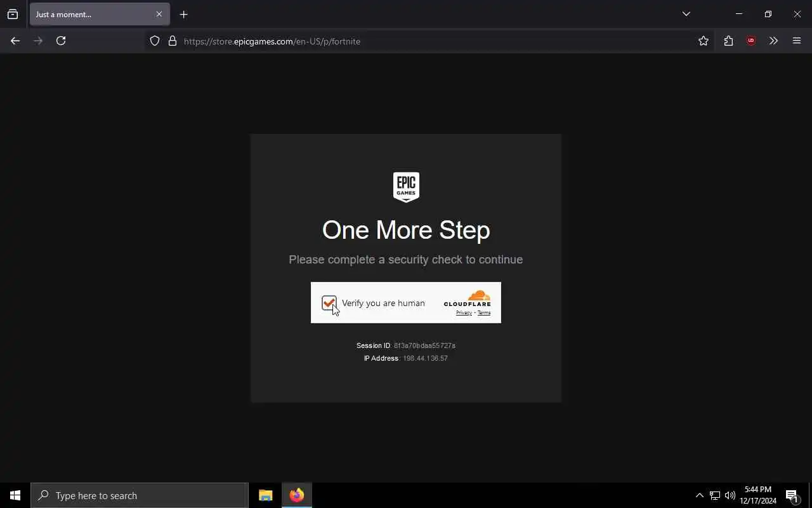Click the forward navigation arrow
Image resolution: width=812 pixels, height=508 pixels.
tap(38, 41)
